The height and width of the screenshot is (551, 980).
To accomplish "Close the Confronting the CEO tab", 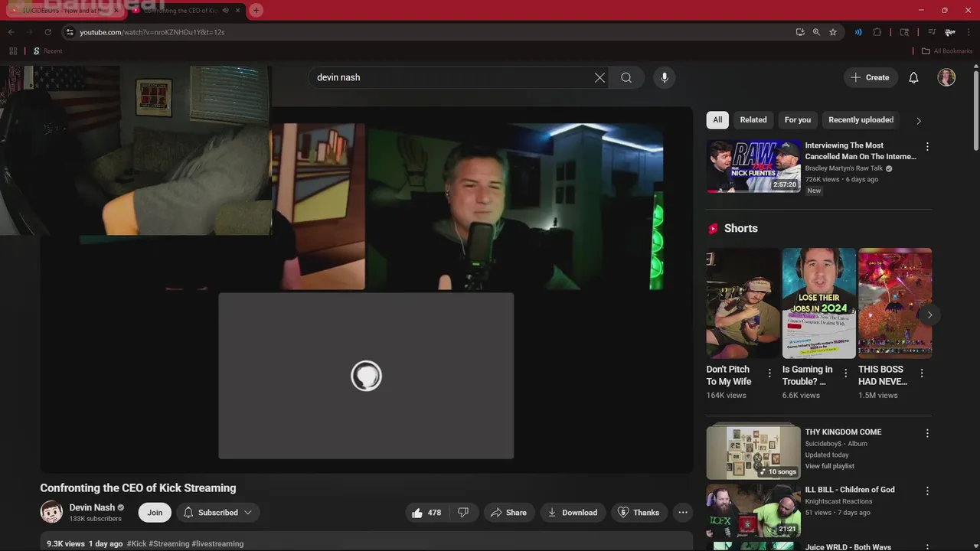I will pyautogui.click(x=237, y=11).
